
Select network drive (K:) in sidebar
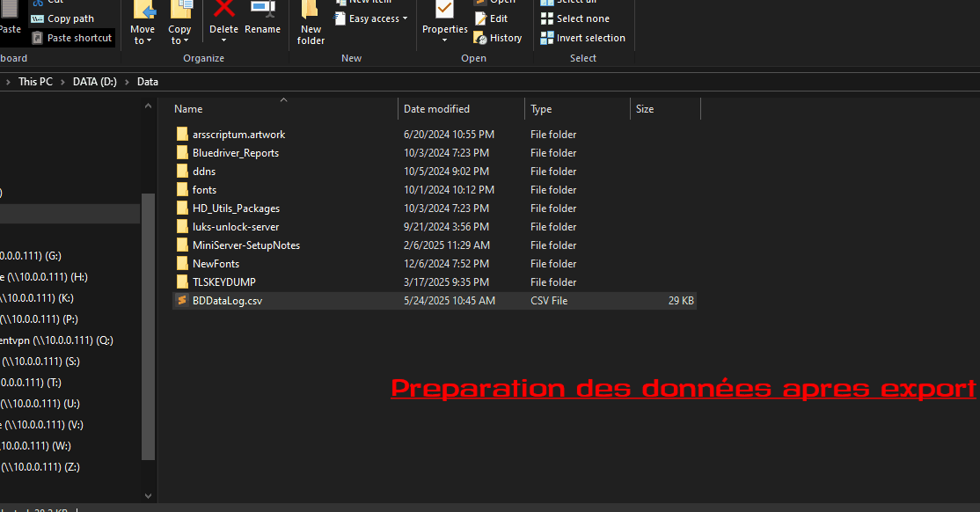coord(38,298)
